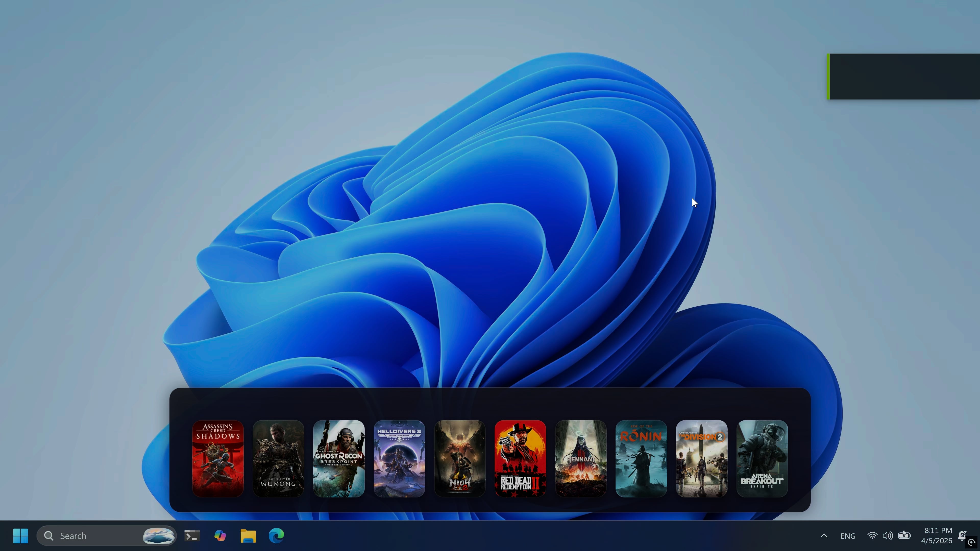This screenshot has width=980, height=551.
Task: Launch Red Dead Redemption II tile
Action: (x=520, y=458)
